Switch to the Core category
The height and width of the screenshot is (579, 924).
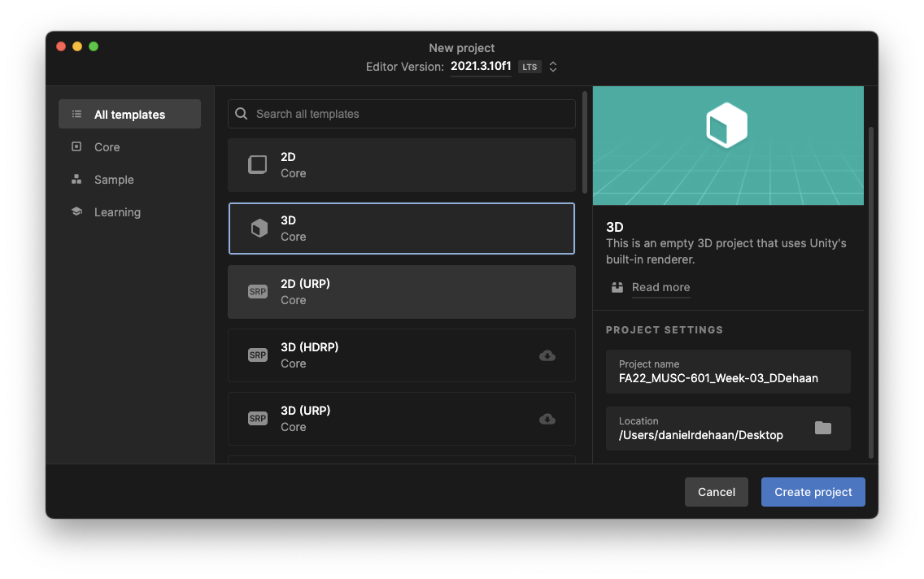(x=107, y=147)
